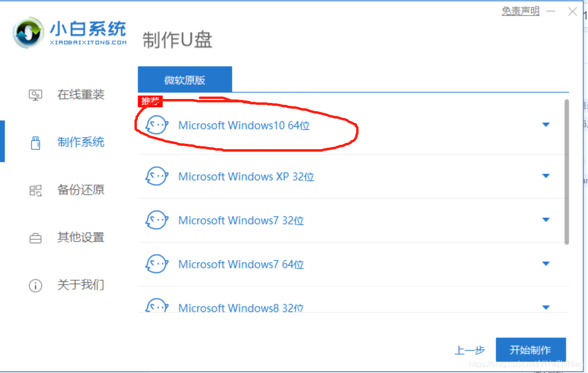588x373 pixels.
Task: Click the Windows XP 32位 bubble icon
Action: point(156,177)
